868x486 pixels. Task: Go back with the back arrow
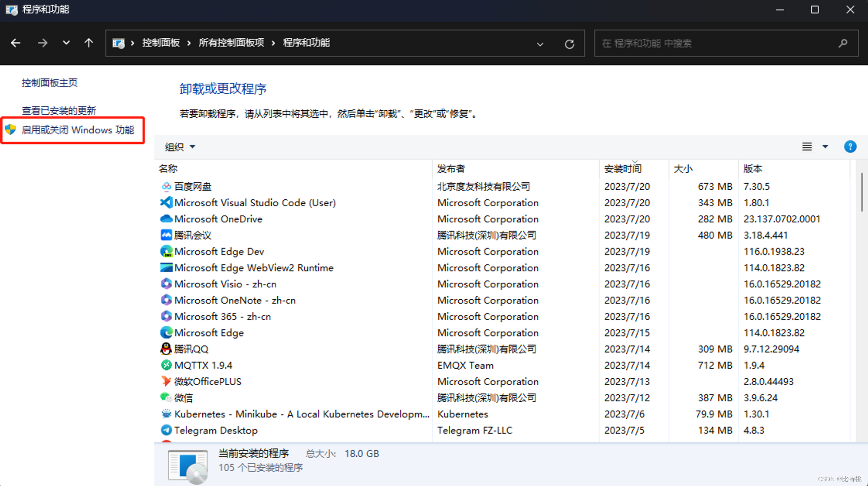(x=16, y=43)
